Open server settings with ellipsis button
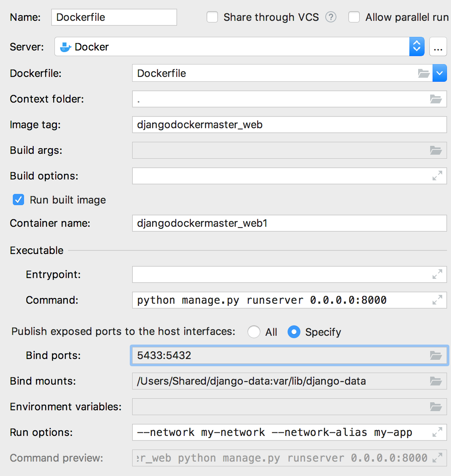Image resolution: width=451 pixels, height=476 pixels. tap(438, 46)
